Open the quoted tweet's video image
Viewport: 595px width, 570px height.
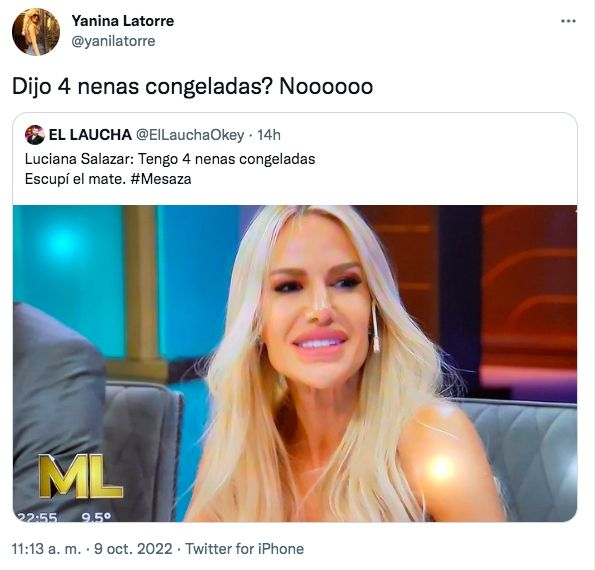click(295, 363)
